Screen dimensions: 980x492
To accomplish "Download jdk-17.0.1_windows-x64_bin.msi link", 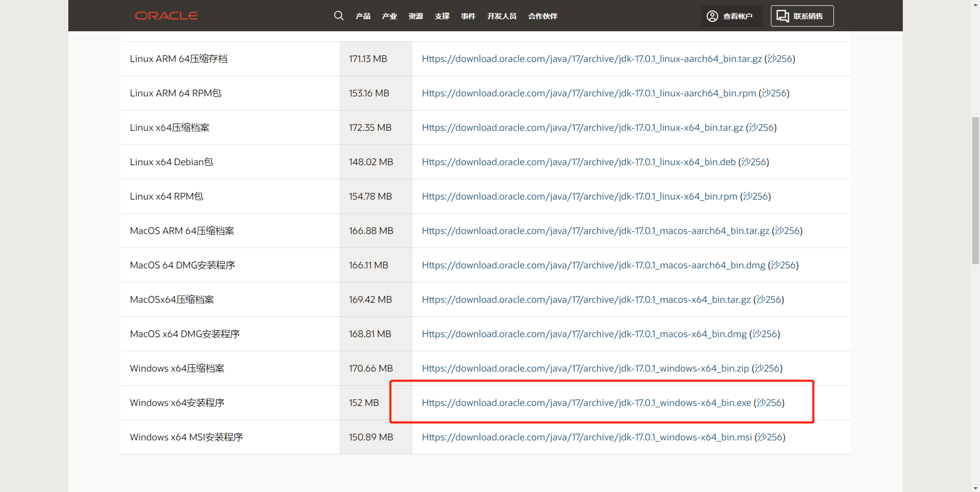I will [x=587, y=437].
